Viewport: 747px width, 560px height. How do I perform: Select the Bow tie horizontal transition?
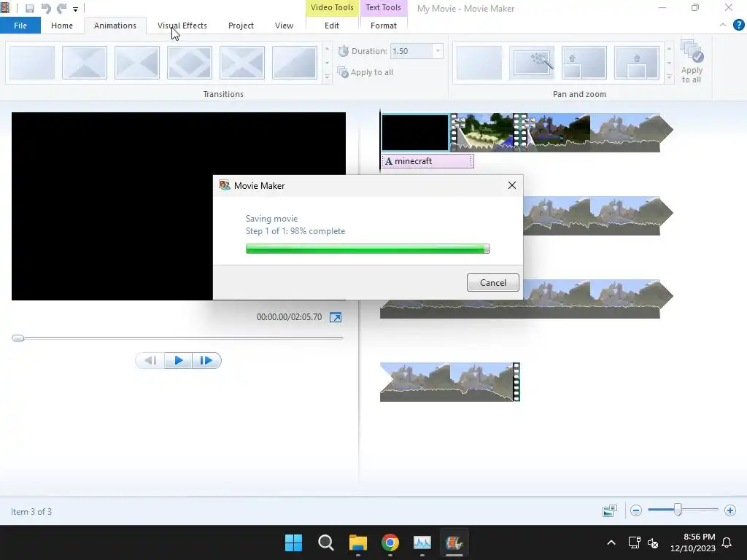[x=85, y=63]
